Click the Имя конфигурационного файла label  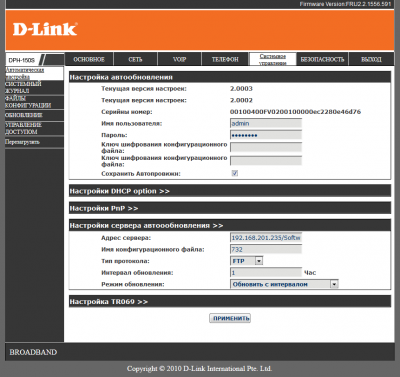point(153,249)
